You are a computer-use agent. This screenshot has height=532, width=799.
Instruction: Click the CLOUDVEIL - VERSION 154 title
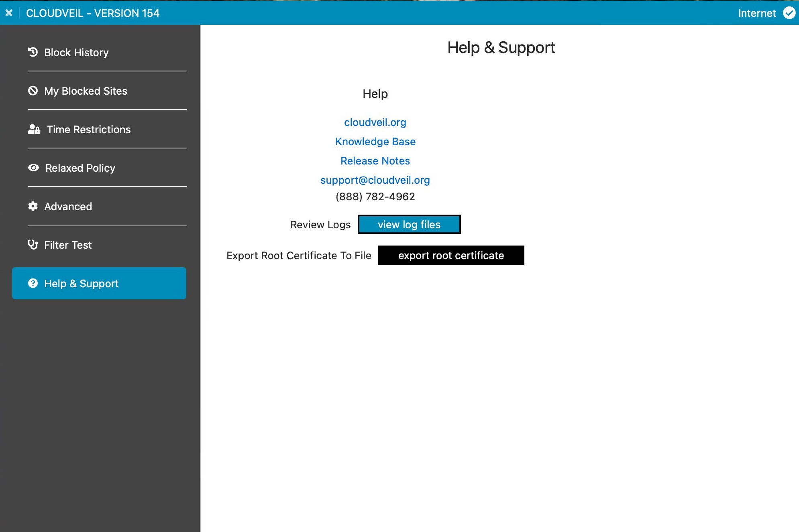(93, 13)
